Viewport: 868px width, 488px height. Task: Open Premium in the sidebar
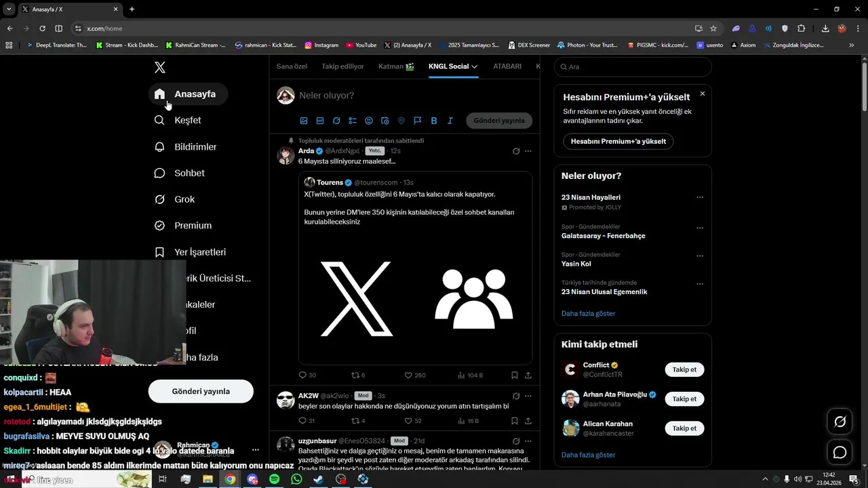pyautogui.click(x=183, y=226)
